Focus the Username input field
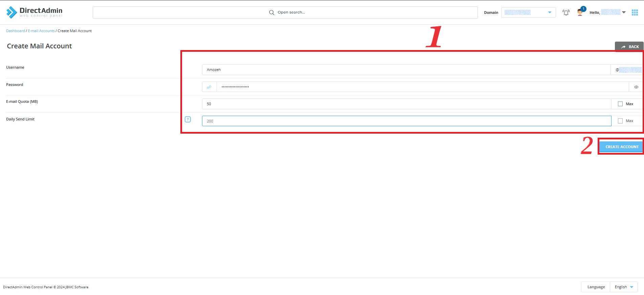644x295 pixels. click(x=406, y=70)
